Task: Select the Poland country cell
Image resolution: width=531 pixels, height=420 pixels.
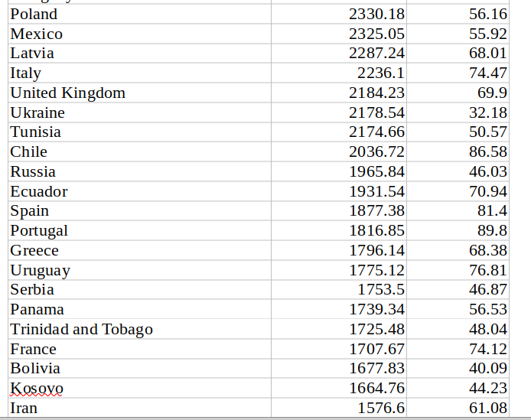Action: [x=139, y=14]
